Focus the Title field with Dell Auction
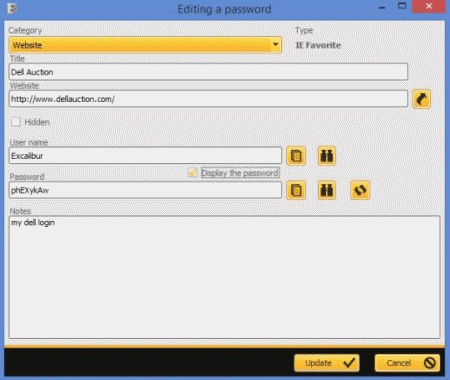The height and width of the screenshot is (380, 450). tap(208, 72)
